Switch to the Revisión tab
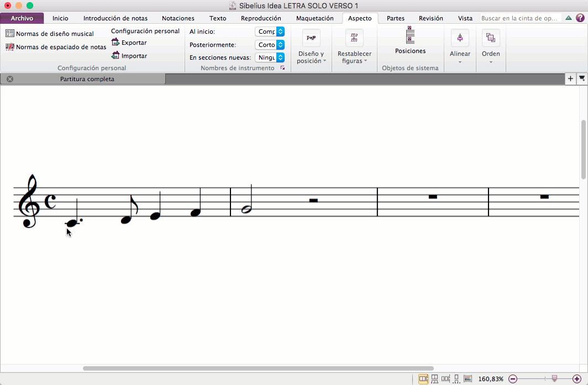The height and width of the screenshot is (385, 588). 431,18
